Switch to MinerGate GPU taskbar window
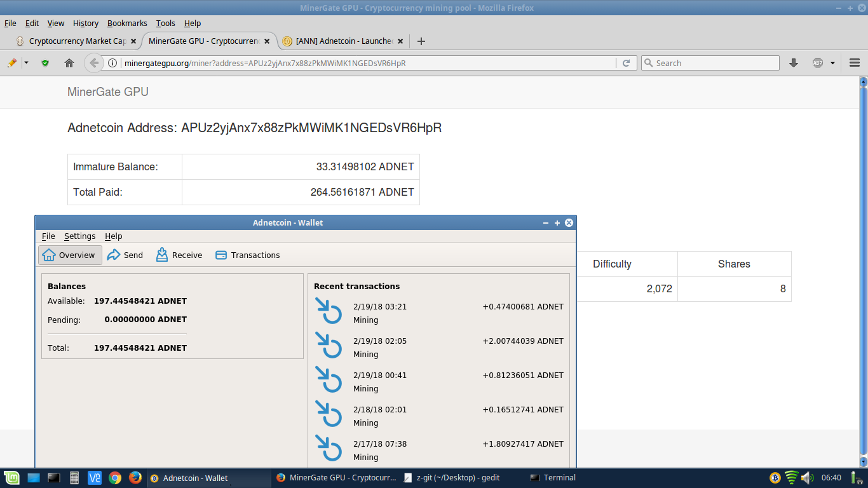868x488 pixels. (336, 478)
